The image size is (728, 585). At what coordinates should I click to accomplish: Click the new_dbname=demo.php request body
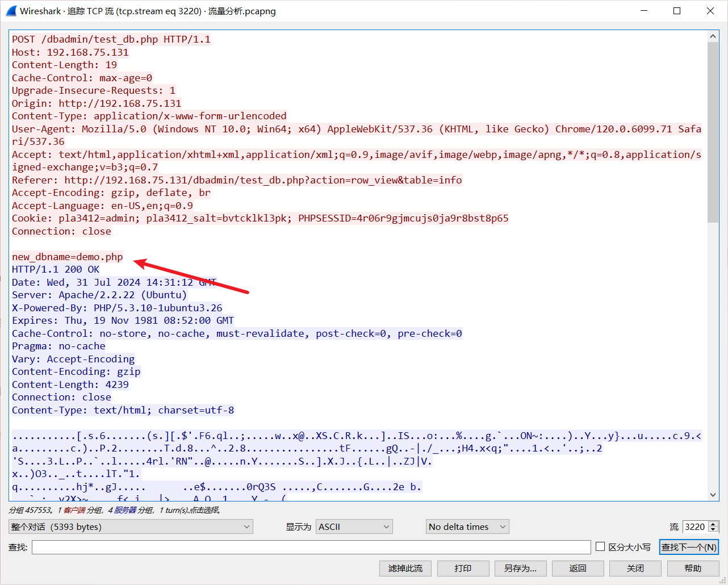[x=68, y=257]
